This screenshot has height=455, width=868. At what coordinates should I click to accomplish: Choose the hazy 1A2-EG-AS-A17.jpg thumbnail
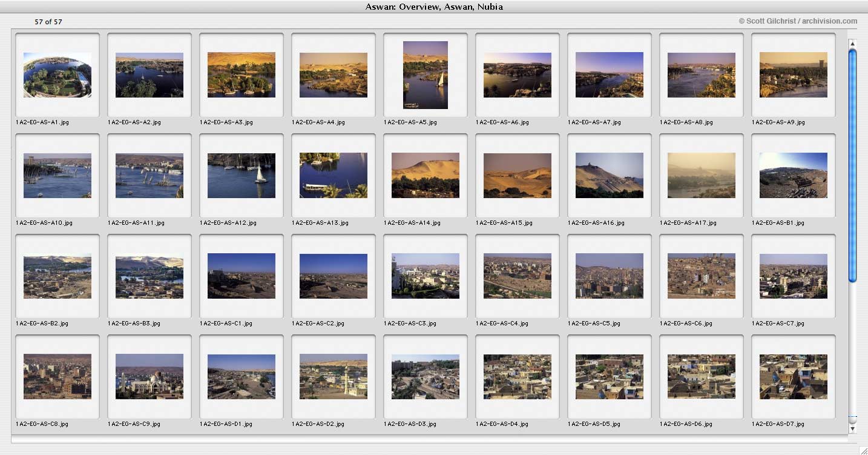[x=702, y=176]
